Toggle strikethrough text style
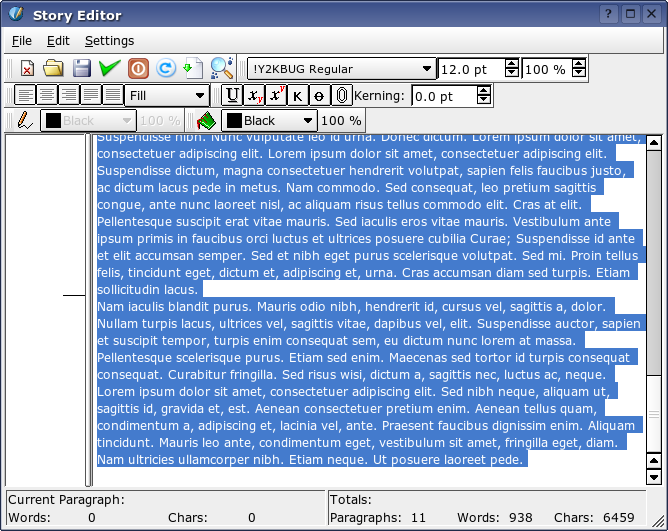Viewport: 668px width, 531px height. [319, 95]
